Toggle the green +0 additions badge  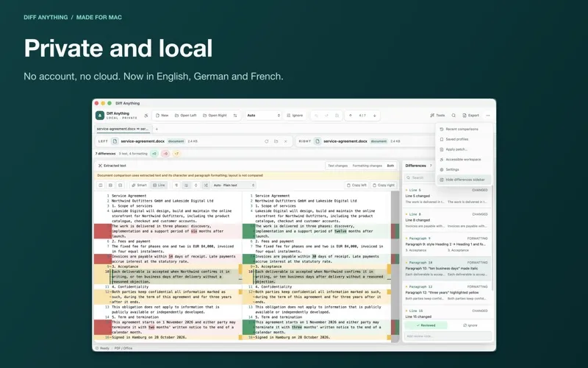coord(154,154)
